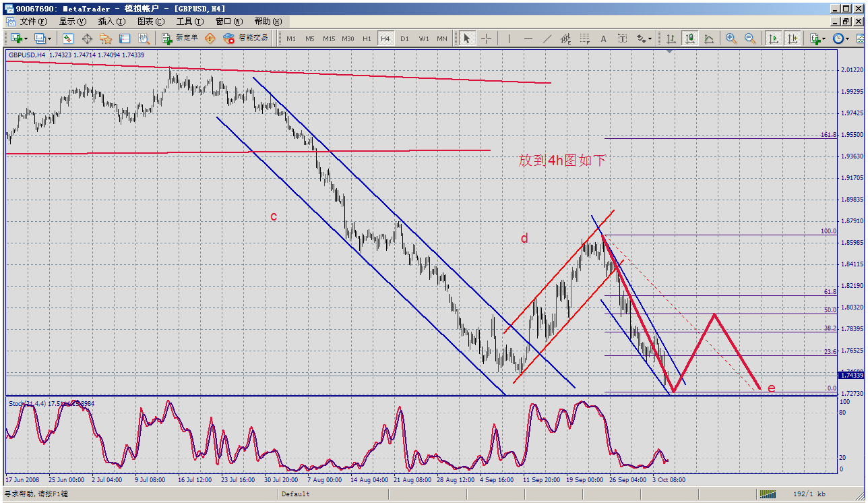Toggle the Terminal panel icon

pyautogui.click(x=124, y=38)
